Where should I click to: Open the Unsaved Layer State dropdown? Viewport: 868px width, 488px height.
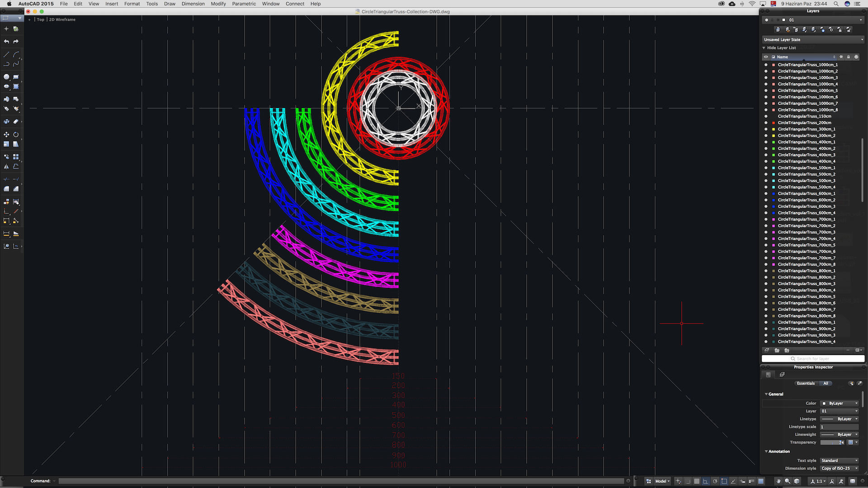pos(813,40)
